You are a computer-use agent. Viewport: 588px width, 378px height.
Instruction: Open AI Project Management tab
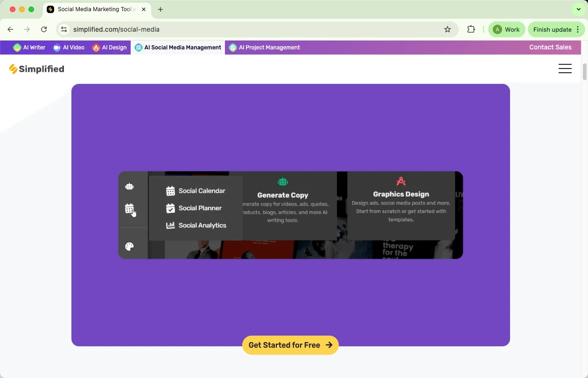click(265, 48)
